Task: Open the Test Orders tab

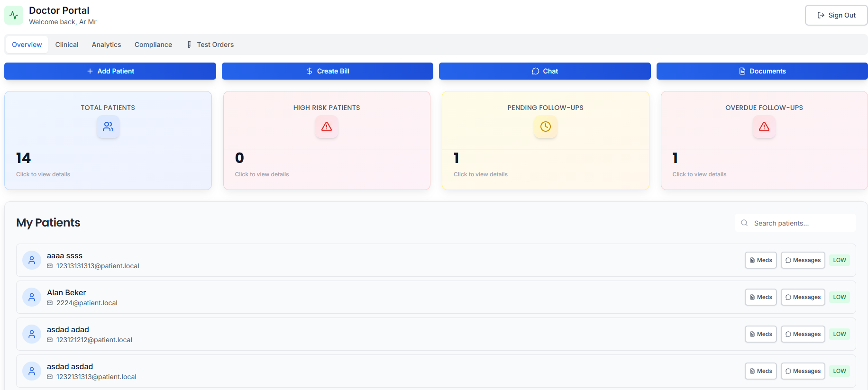Action: click(x=210, y=45)
